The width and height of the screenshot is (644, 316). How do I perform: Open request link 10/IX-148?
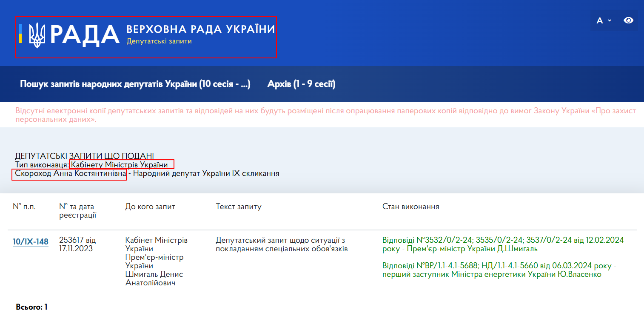(x=31, y=242)
